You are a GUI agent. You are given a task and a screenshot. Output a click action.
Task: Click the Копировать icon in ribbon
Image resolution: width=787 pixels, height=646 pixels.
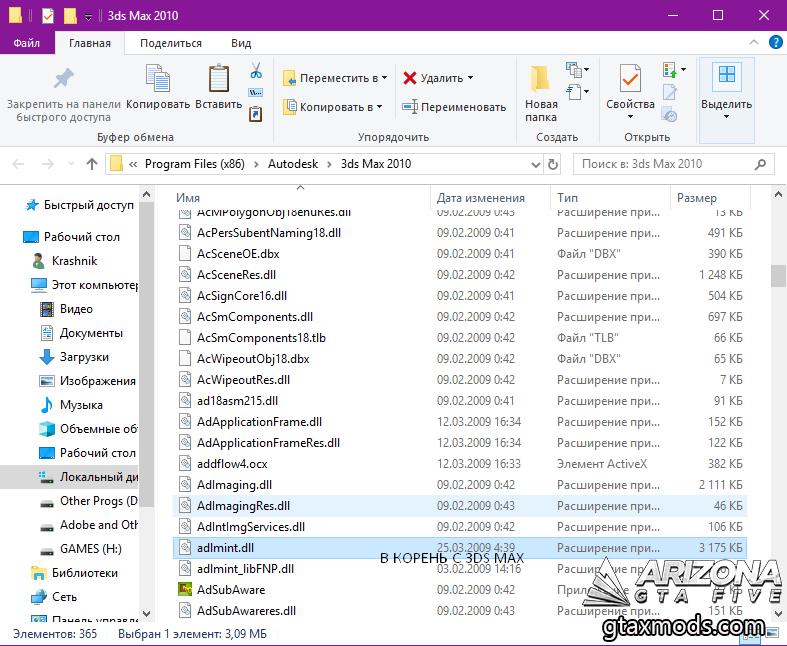pos(157,79)
